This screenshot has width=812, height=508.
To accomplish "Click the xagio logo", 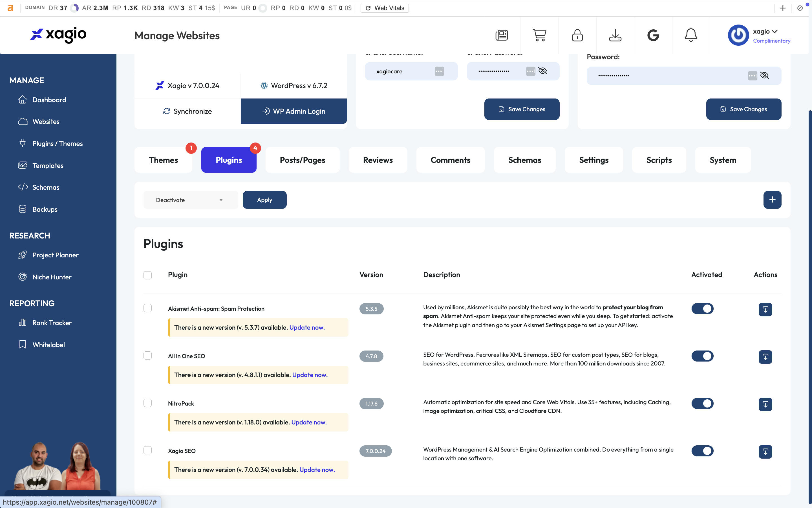I will [x=58, y=35].
